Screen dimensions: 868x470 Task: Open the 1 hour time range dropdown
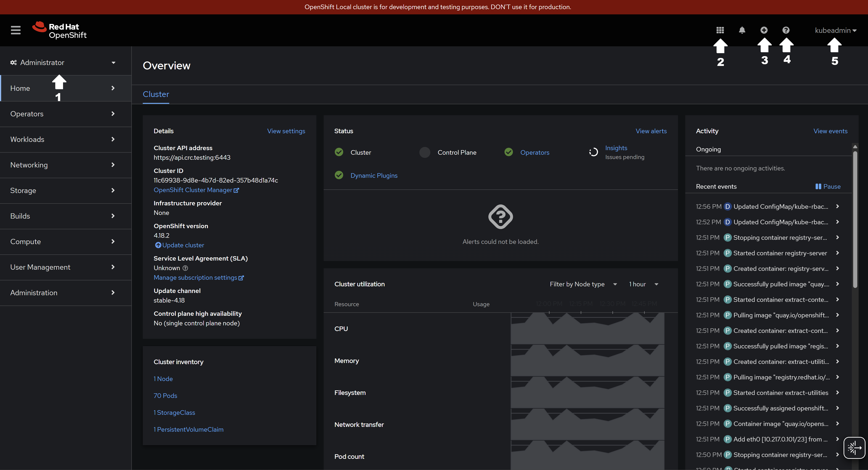pyautogui.click(x=643, y=284)
